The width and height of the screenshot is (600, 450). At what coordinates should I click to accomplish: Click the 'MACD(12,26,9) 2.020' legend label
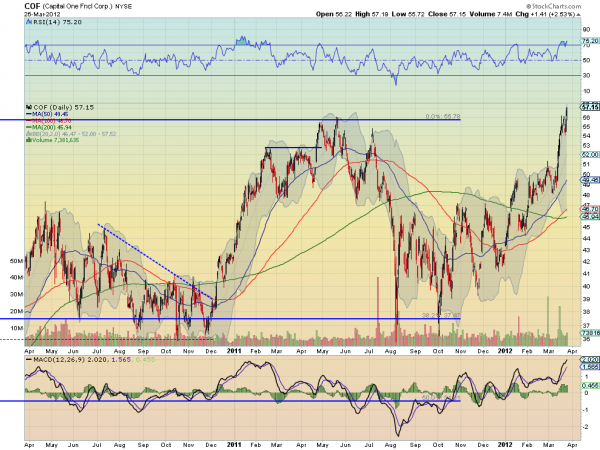[x=69, y=360]
